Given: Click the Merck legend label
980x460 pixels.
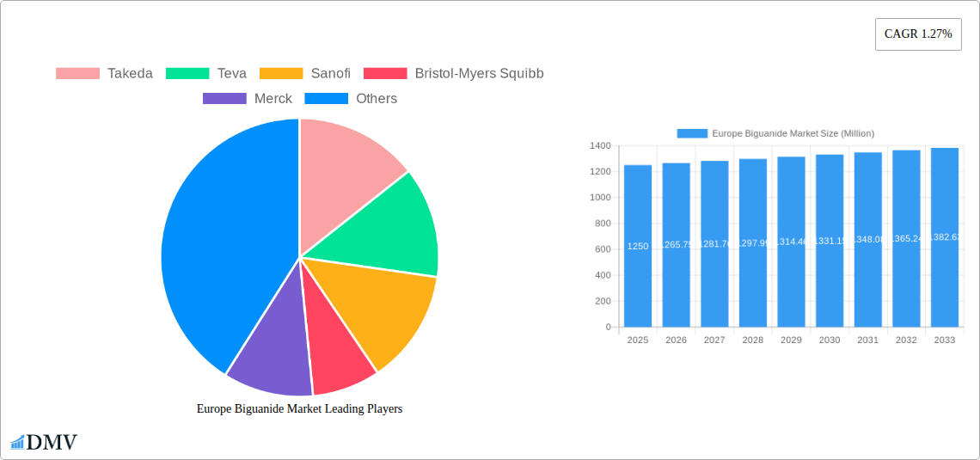Looking at the screenshot, I should [273, 99].
